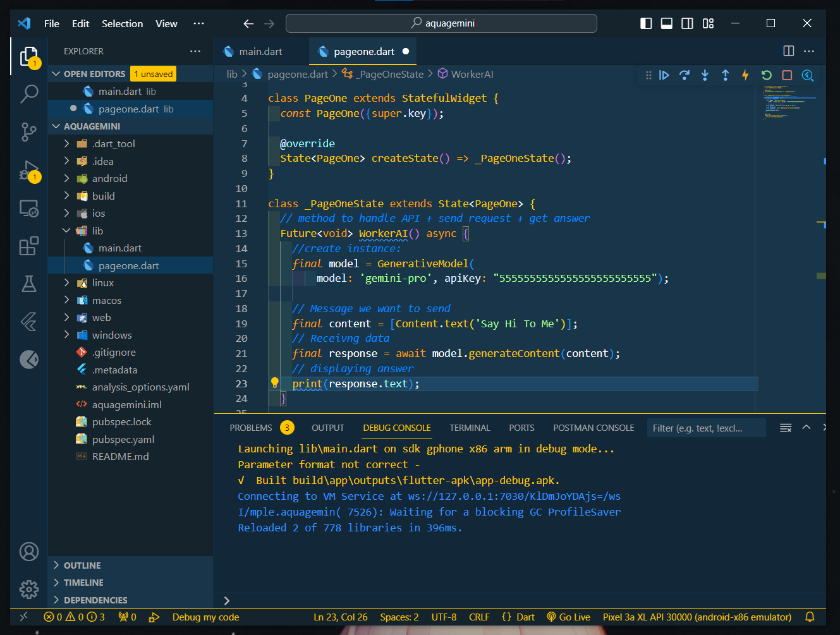This screenshot has height=635, width=840.
Task: Click debug Stop button
Action: click(x=787, y=75)
